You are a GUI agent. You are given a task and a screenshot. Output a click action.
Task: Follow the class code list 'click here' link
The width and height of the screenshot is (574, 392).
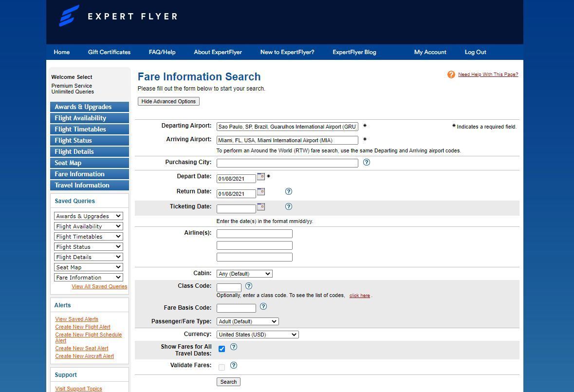pyautogui.click(x=359, y=296)
